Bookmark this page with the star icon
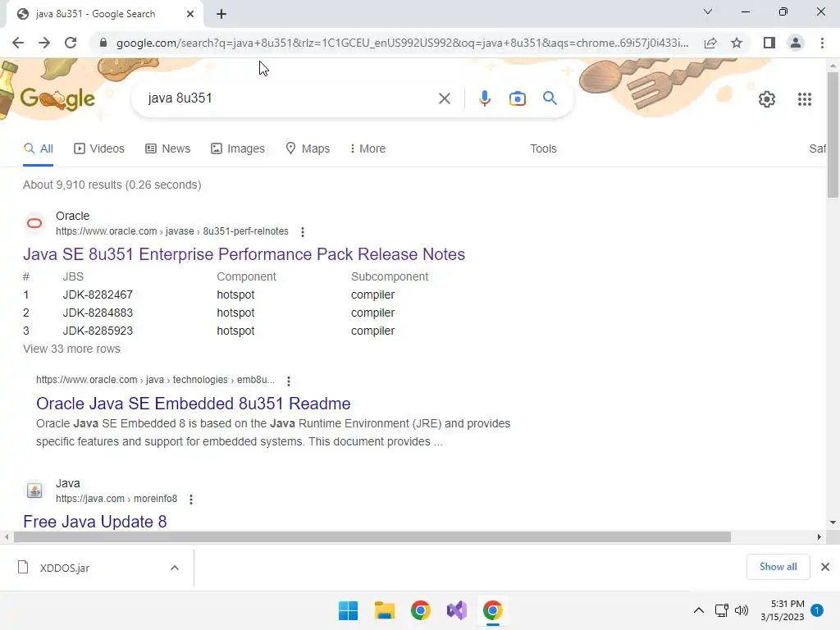This screenshot has height=630, width=840. (x=737, y=43)
